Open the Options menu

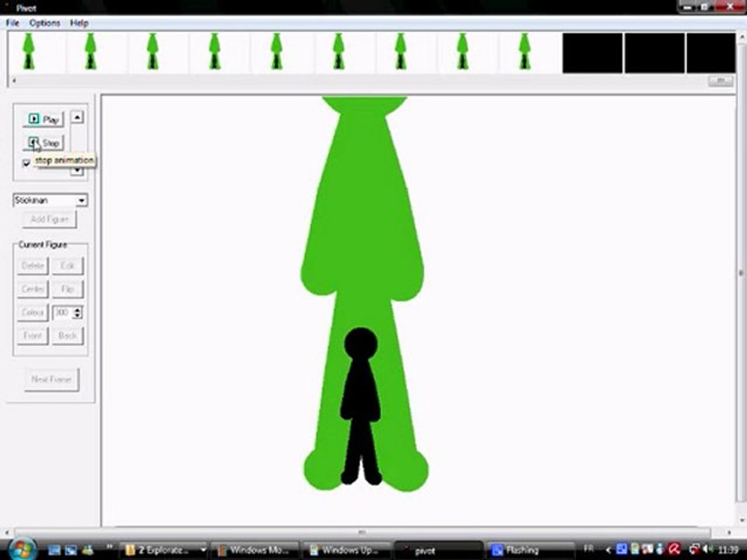(x=45, y=23)
